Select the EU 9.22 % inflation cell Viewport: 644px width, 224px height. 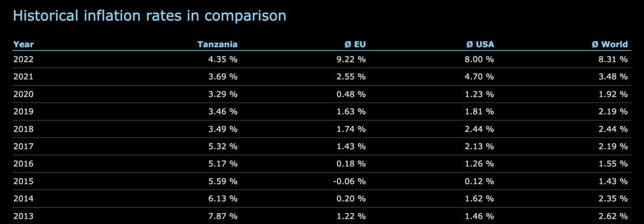point(350,59)
